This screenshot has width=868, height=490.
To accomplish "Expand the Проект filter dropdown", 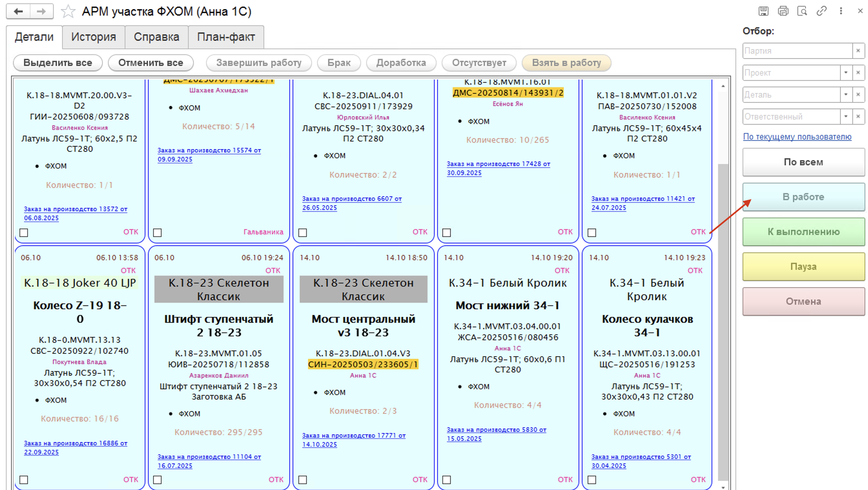I will (x=846, y=73).
